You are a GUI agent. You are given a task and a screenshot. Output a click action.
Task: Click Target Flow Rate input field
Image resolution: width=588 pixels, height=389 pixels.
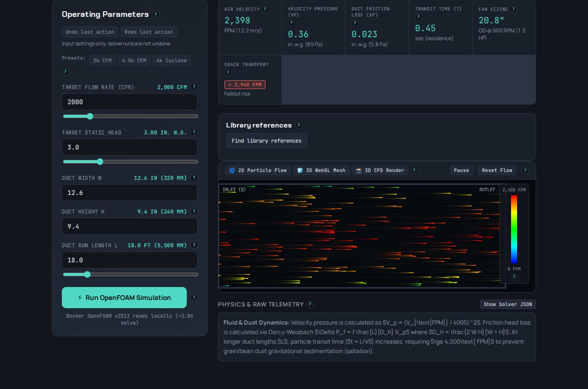(x=130, y=102)
